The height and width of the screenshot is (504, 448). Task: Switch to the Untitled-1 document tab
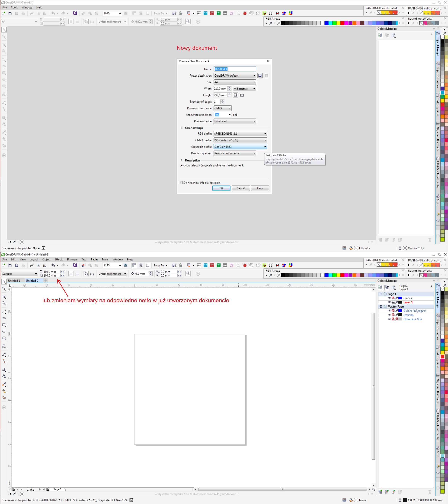(x=14, y=281)
